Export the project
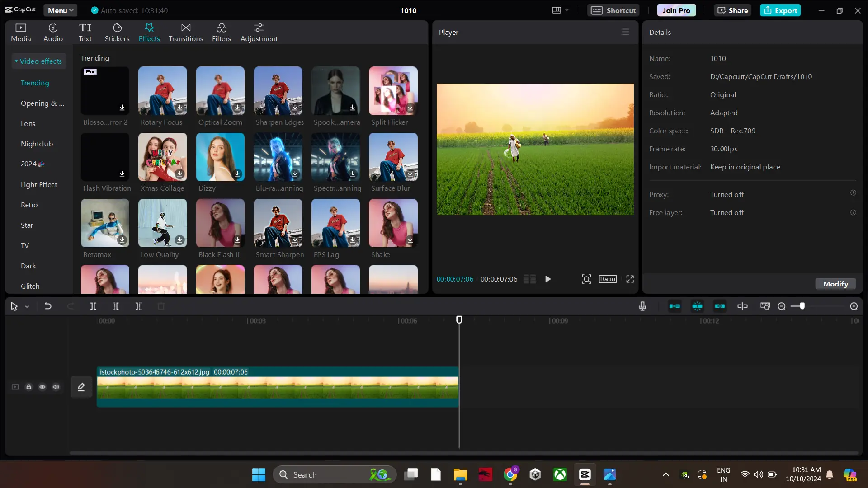 coord(780,10)
